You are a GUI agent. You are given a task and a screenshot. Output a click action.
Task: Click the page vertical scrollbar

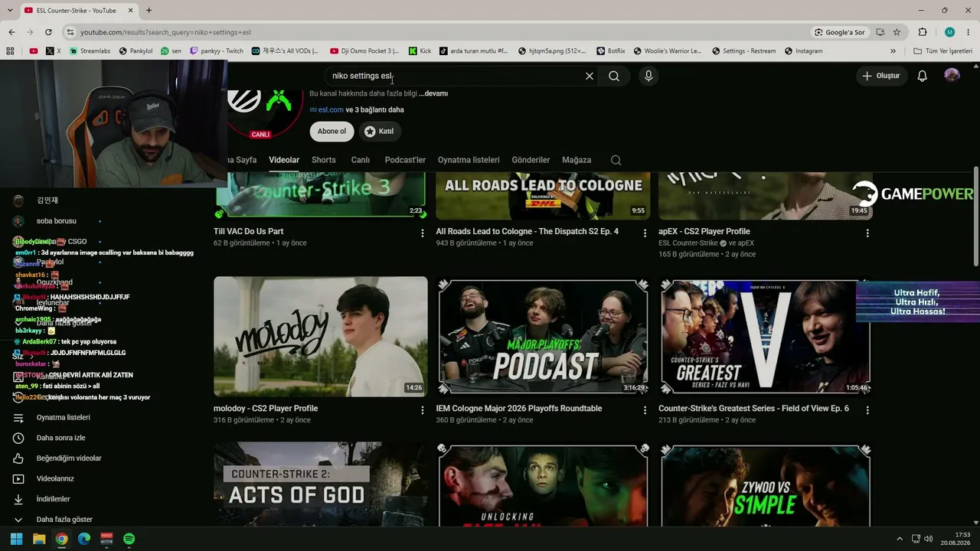[x=975, y=217]
